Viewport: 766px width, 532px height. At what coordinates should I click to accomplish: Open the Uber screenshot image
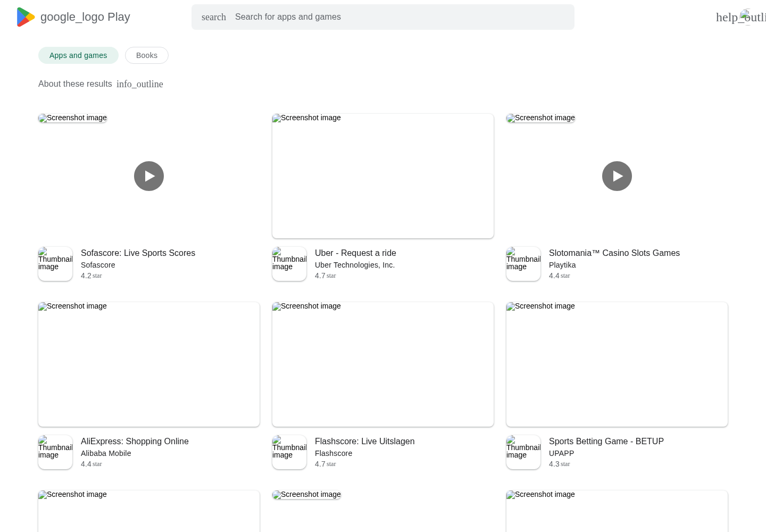pyautogui.click(x=383, y=176)
